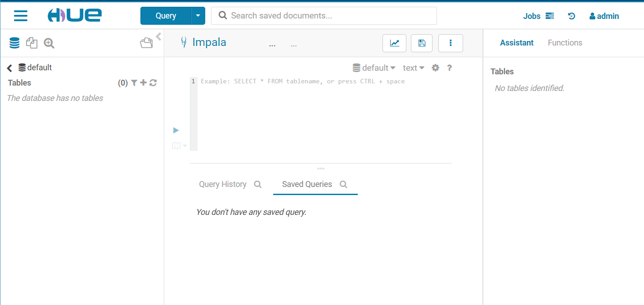Run the query with play button

pyautogui.click(x=176, y=130)
